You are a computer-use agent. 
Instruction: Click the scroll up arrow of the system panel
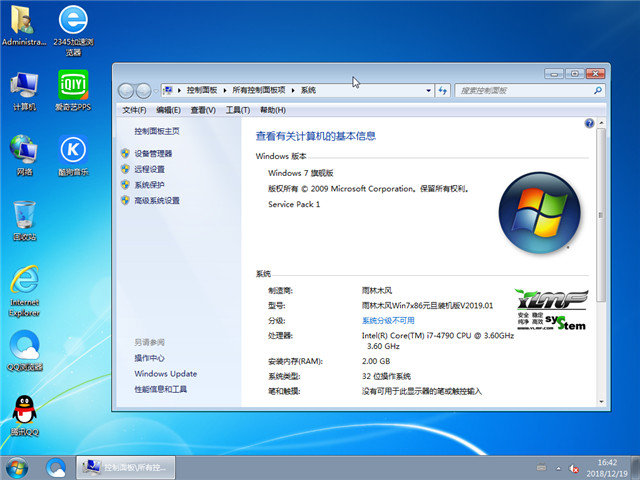601,123
